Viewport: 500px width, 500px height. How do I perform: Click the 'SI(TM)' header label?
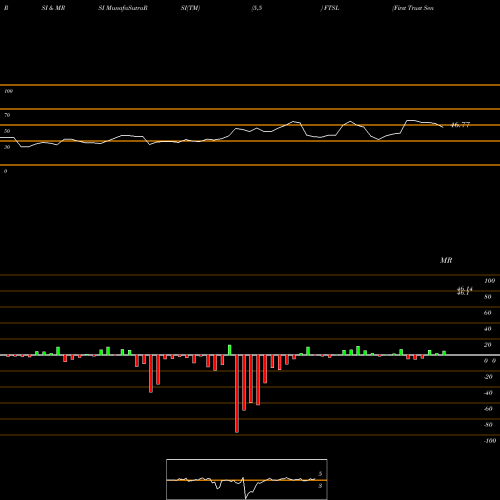click(190, 8)
